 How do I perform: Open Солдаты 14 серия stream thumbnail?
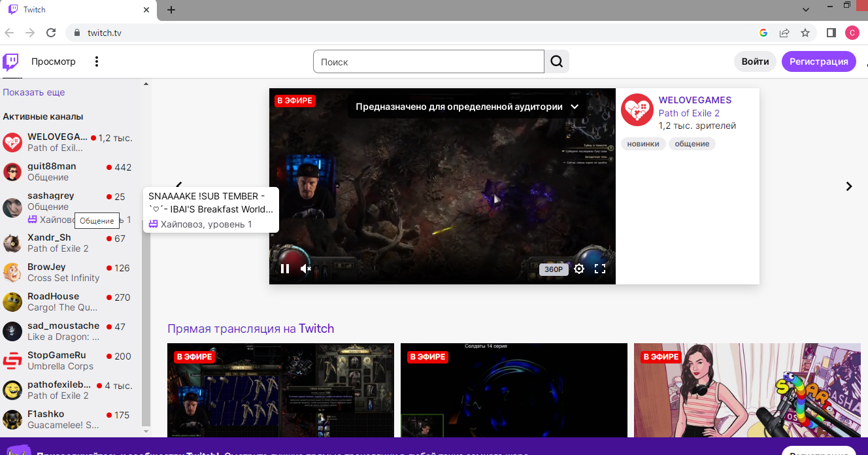[514, 390]
